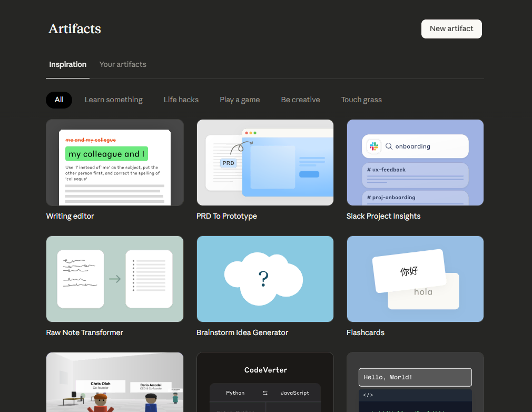Click the magnifier icon beside onboarding
532x412 pixels.
tap(389, 146)
